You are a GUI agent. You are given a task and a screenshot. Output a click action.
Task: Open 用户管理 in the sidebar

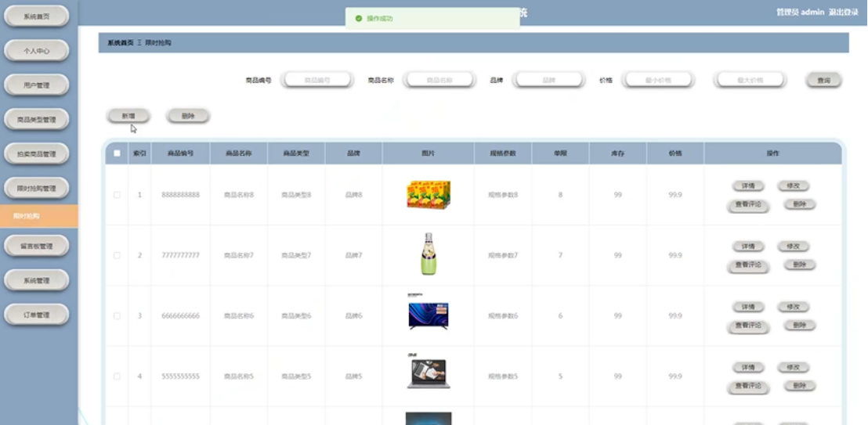point(37,85)
